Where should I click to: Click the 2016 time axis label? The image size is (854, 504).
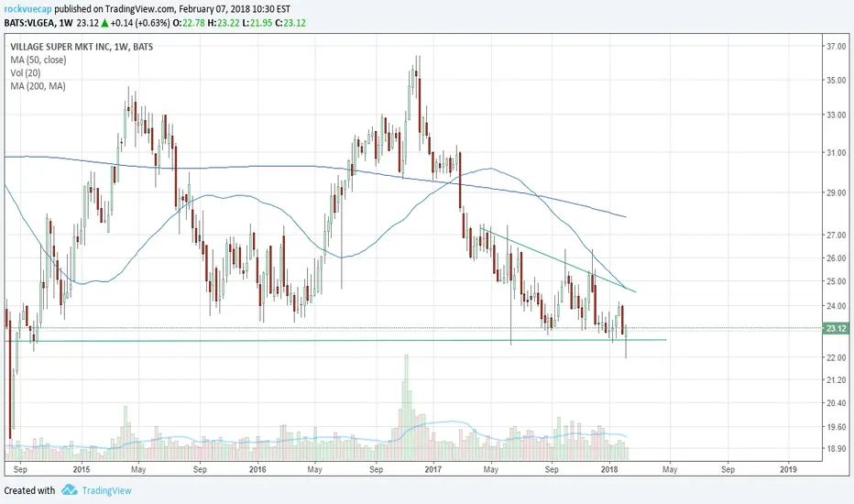coord(257,469)
